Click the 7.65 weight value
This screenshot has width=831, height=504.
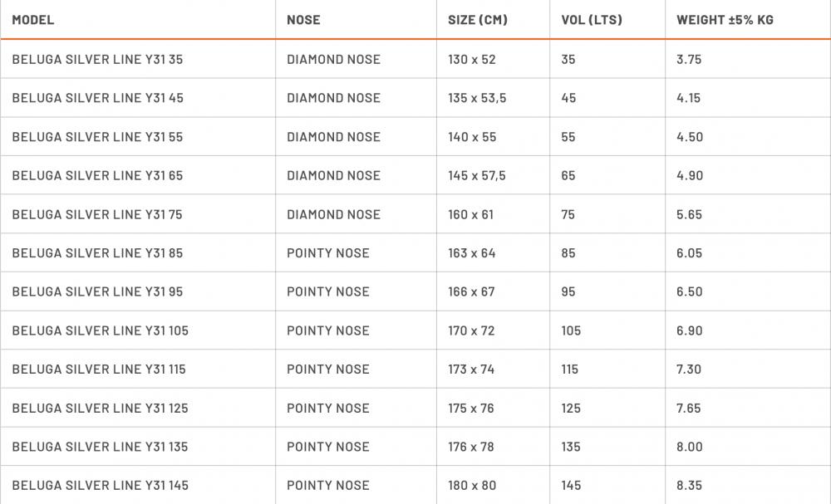coord(689,408)
